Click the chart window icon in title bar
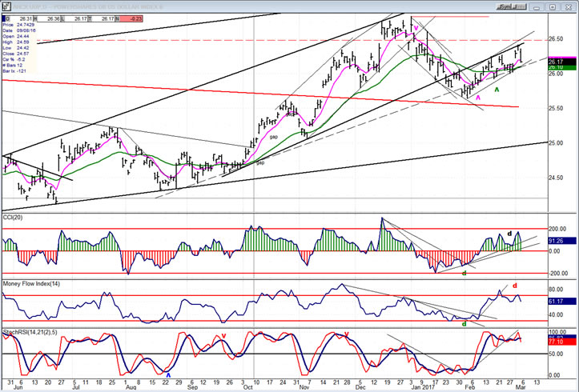This screenshot has height=392, width=579. (x=7, y=5)
